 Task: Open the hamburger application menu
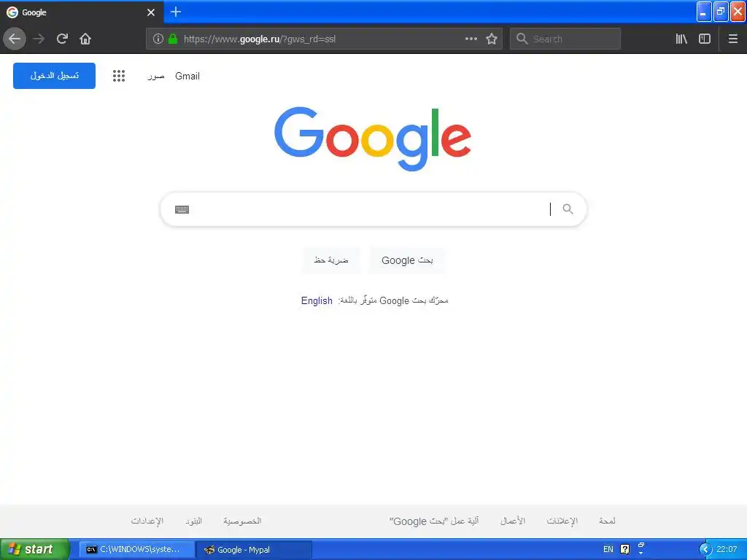(x=733, y=39)
